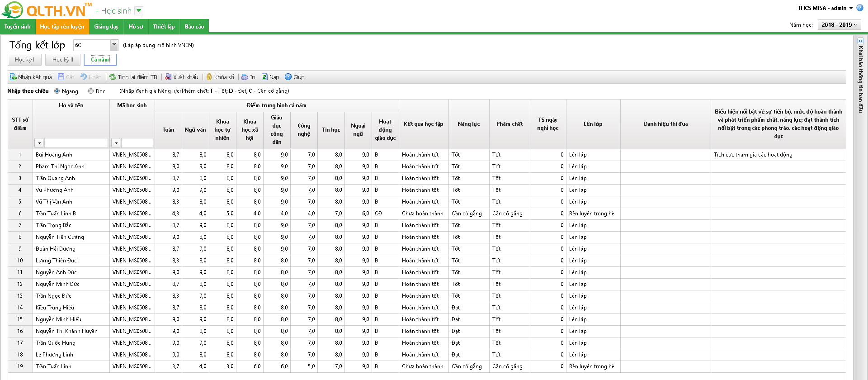Screen dimensions: 868x380
Task: Click the Nhập kết quả import icon
Action: click(x=13, y=77)
